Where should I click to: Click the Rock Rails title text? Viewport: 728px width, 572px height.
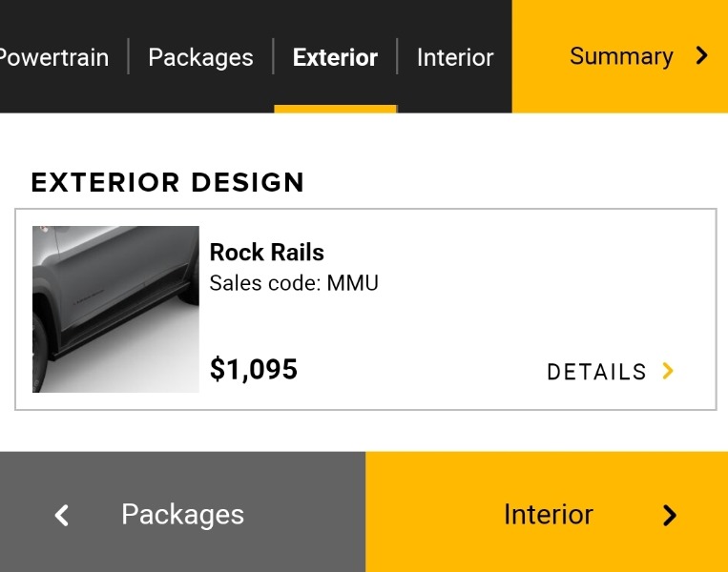pyautogui.click(x=267, y=253)
